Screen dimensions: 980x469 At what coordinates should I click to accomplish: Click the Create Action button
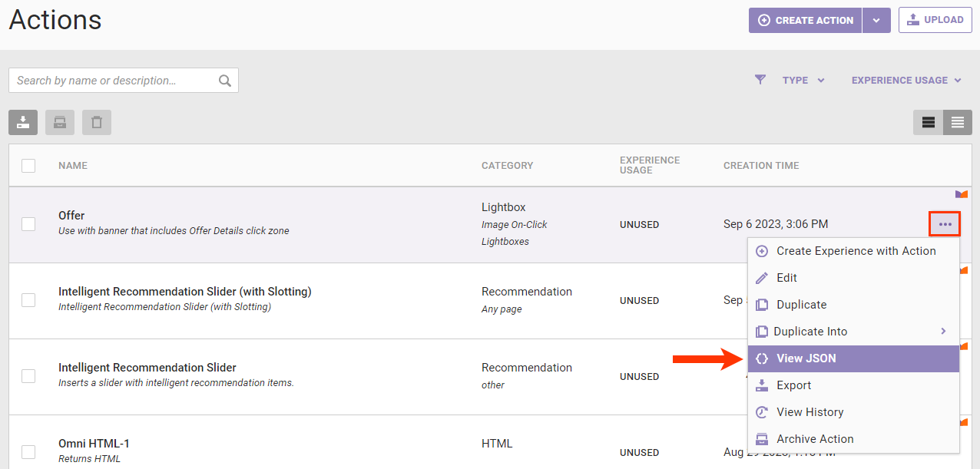pyautogui.click(x=806, y=21)
